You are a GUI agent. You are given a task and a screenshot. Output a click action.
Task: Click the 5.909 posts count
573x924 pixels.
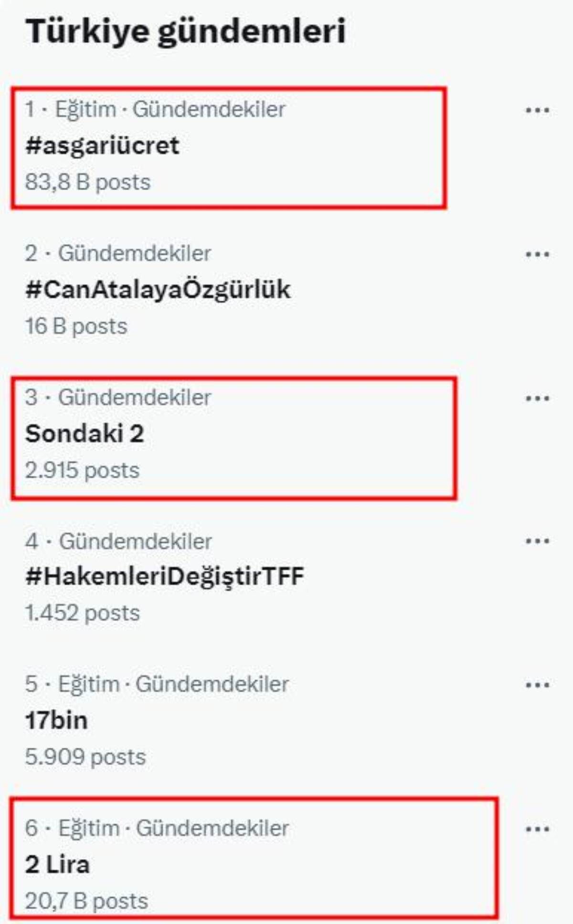click(x=85, y=757)
